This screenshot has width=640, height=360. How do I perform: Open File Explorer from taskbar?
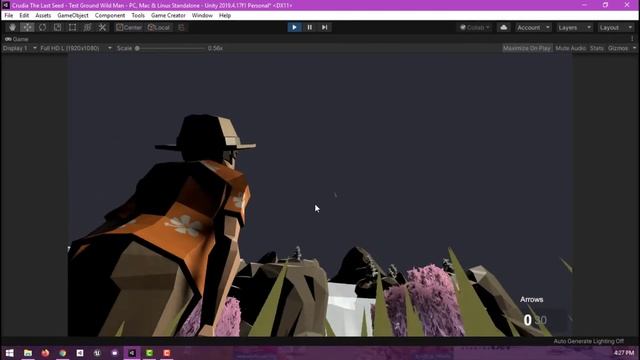pyautogui.click(x=28, y=353)
